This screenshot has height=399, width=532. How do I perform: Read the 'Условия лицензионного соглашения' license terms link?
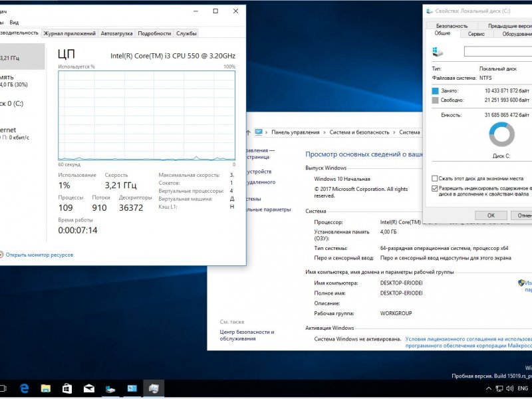(469, 342)
